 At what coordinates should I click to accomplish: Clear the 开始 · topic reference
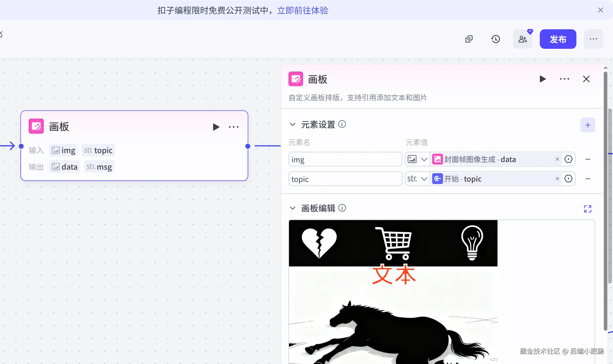[557, 179]
